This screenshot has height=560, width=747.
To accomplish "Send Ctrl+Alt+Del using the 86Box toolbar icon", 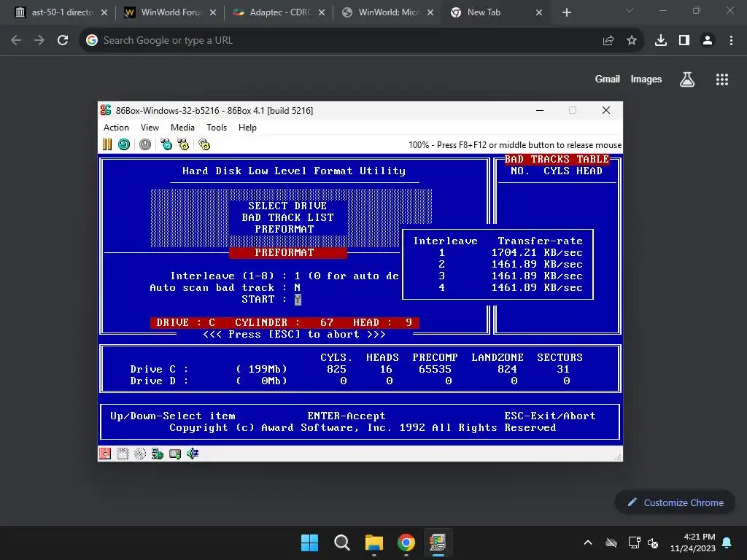I will pyautogui.click(x=166, y=144).
